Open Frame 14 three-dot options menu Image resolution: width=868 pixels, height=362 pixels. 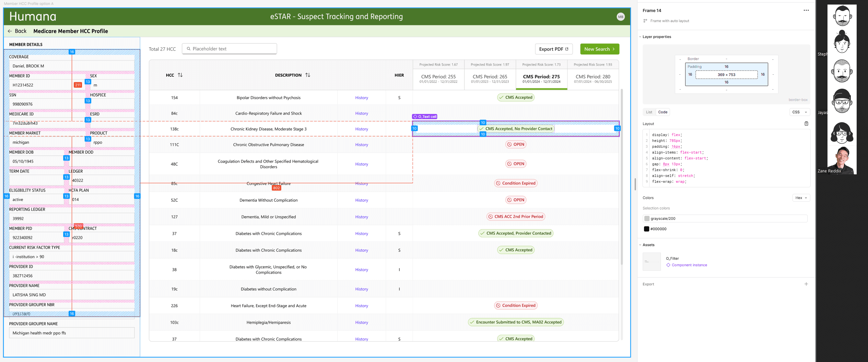[x=806, y=10]
